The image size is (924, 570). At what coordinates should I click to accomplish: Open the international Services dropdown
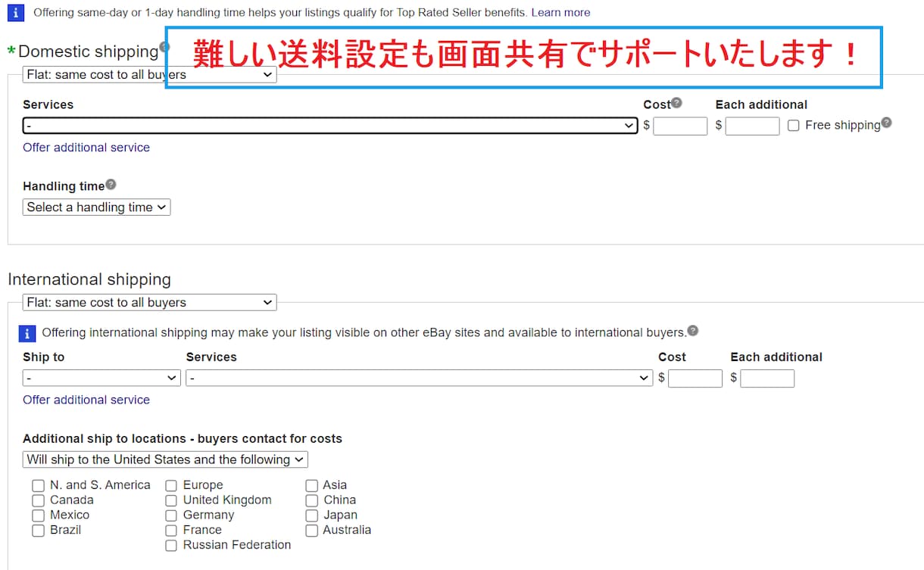pyautogui.click(x=419, y=378)
